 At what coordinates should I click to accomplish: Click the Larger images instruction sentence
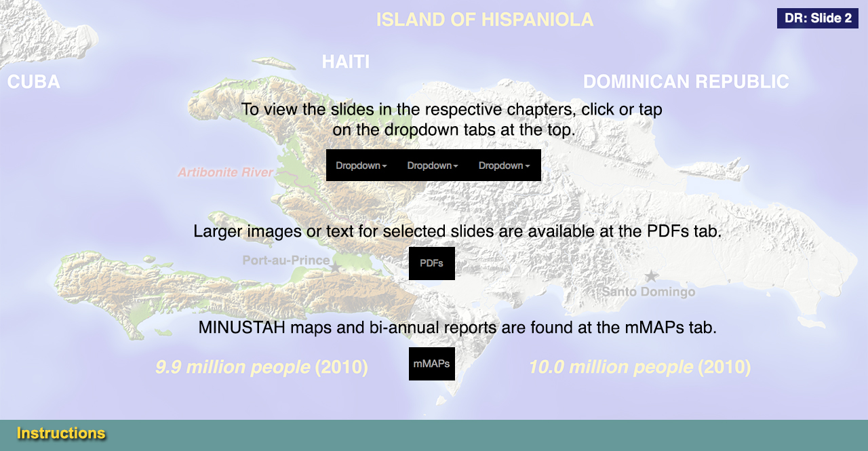pyautogui.click(x=457, y=231)
